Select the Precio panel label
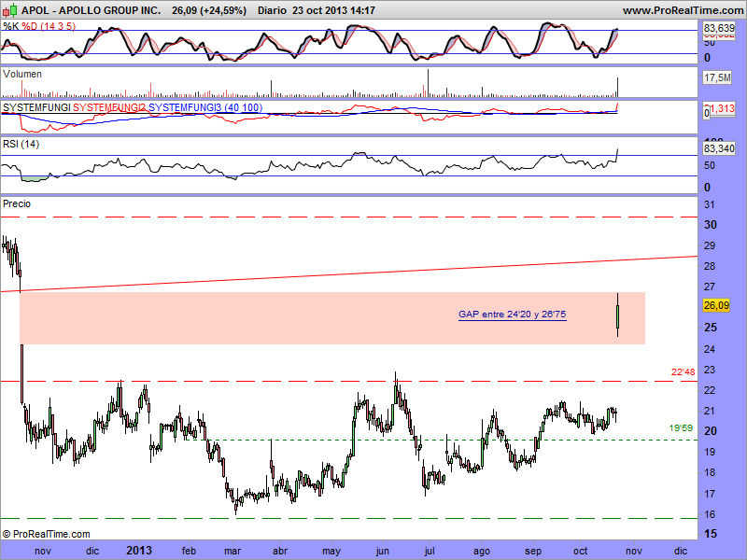This screenshot has width=747, height=560. (17, 203)
